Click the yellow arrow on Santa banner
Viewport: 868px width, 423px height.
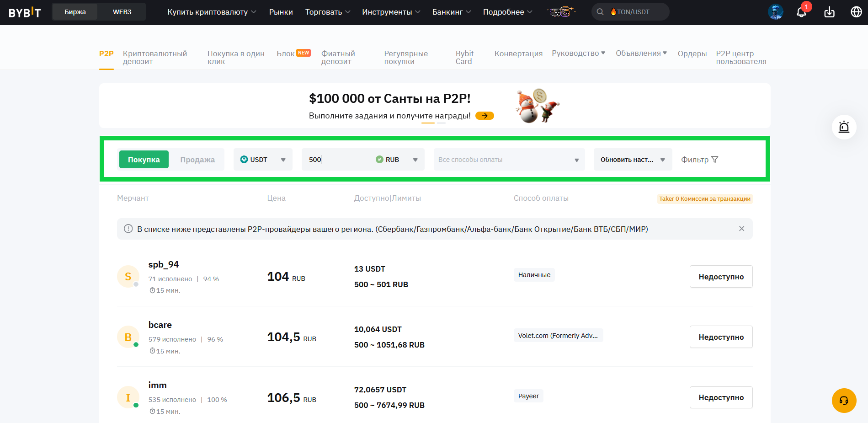pos(485,116)
